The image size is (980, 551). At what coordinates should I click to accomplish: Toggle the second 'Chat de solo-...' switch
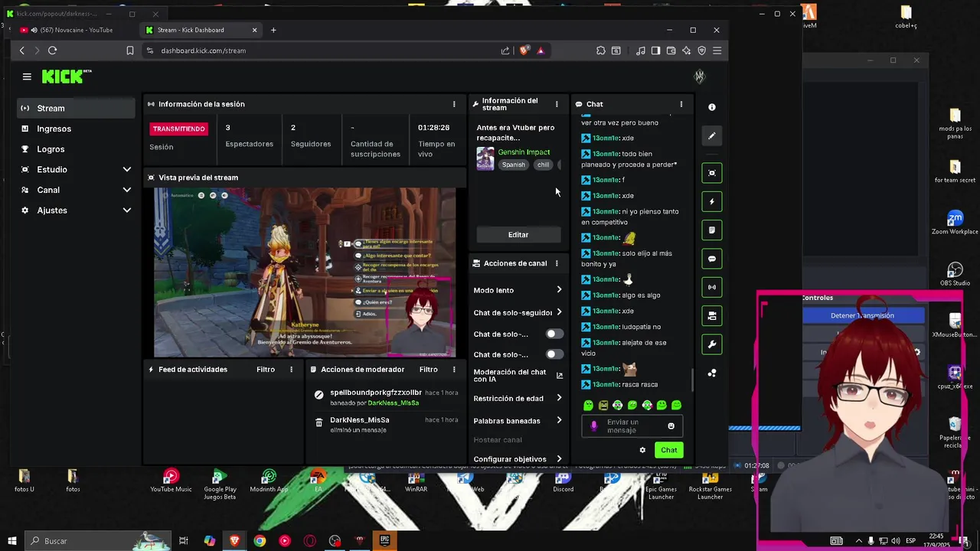pos(554,354)
